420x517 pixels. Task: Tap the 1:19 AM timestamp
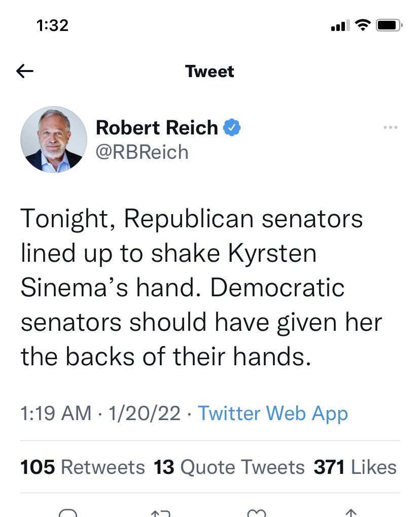(x=56, y=413)
